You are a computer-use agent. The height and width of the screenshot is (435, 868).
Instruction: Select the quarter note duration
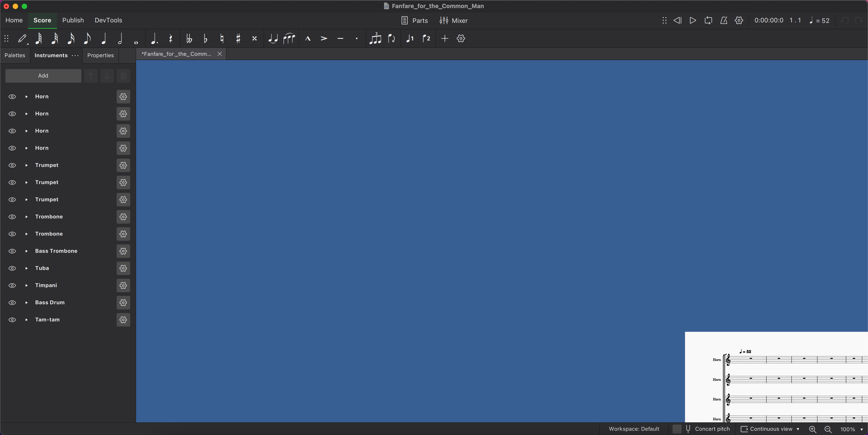click(x=104, y=38)
